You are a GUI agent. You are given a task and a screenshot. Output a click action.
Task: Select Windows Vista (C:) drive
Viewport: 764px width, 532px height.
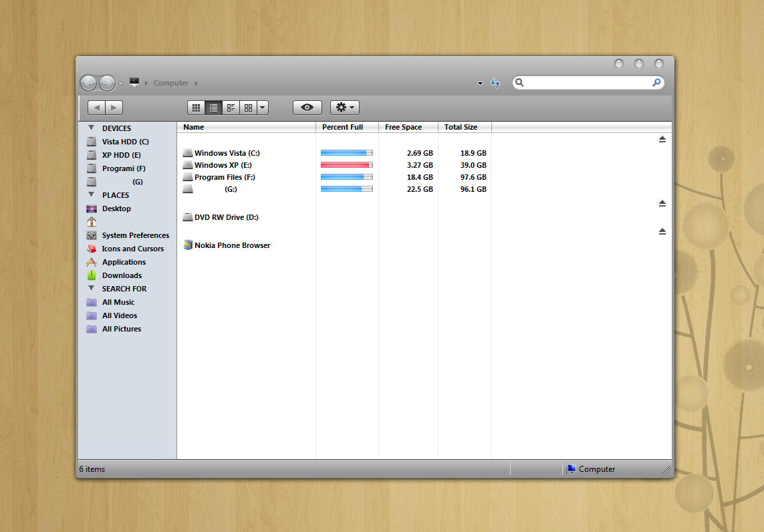[x=227, y=153]
